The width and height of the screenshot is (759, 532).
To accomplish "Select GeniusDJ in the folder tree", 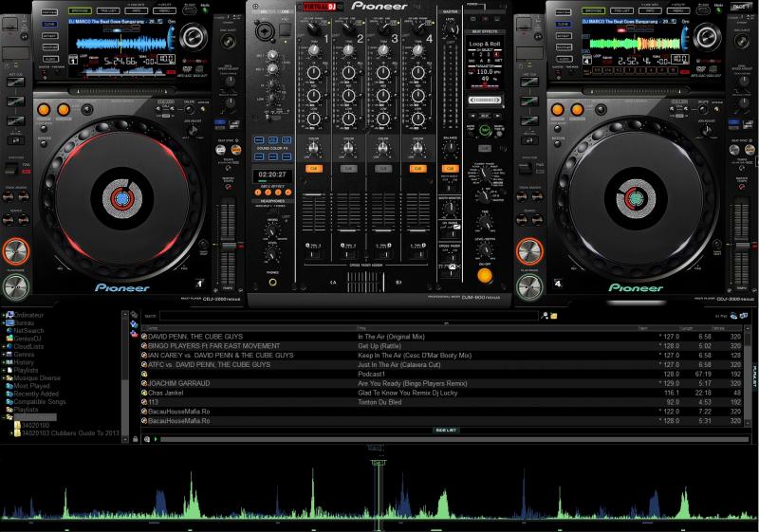I will tap(28, 339).
